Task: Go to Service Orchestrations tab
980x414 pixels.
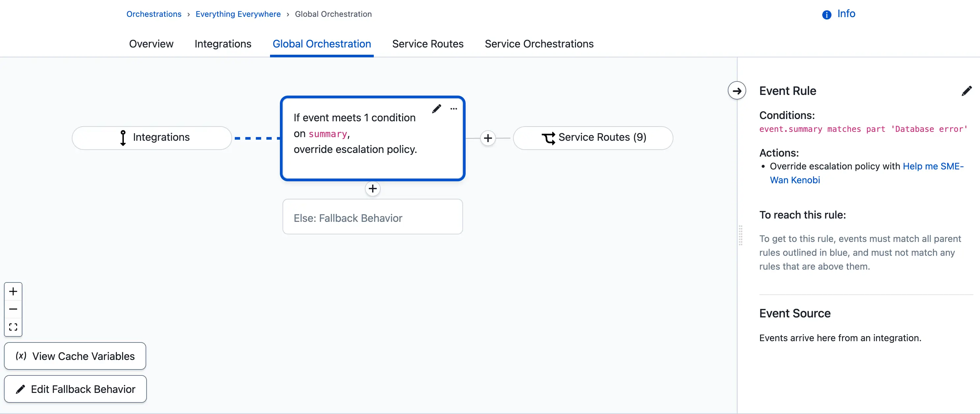Action: (x=539, y=44)
